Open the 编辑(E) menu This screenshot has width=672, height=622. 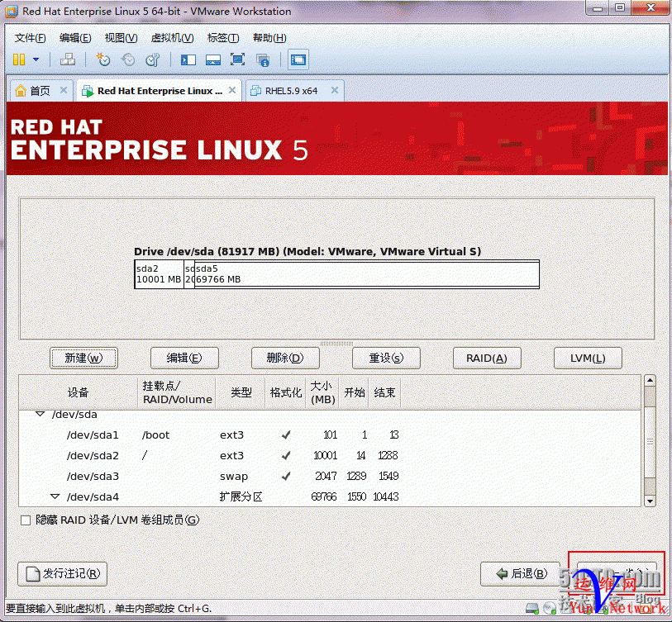coord(75,38)
